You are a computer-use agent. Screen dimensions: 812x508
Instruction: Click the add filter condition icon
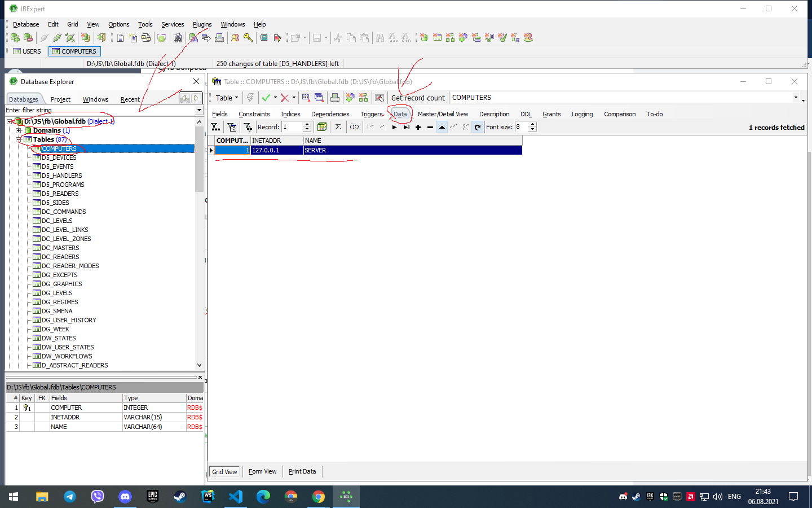(x=248, y=127)
